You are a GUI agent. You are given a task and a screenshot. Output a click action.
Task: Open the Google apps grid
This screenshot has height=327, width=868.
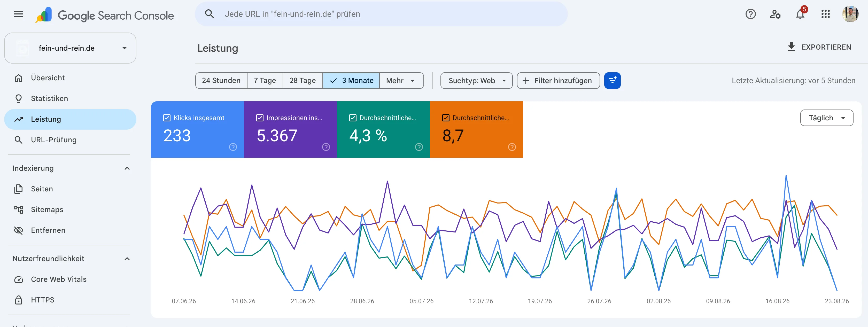click(825, 14)
